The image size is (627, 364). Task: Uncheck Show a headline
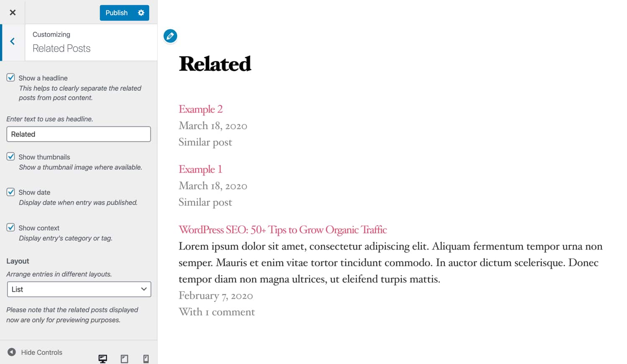point(10,77)
